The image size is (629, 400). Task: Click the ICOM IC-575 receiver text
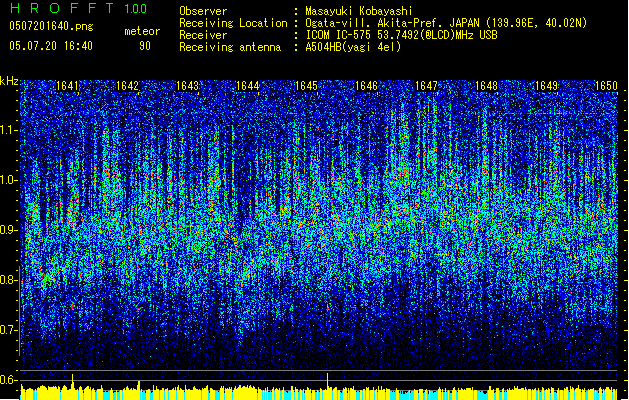[x=401, y=35]
